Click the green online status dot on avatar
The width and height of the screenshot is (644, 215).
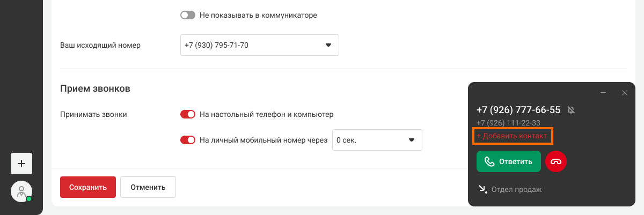pos(29,199)
